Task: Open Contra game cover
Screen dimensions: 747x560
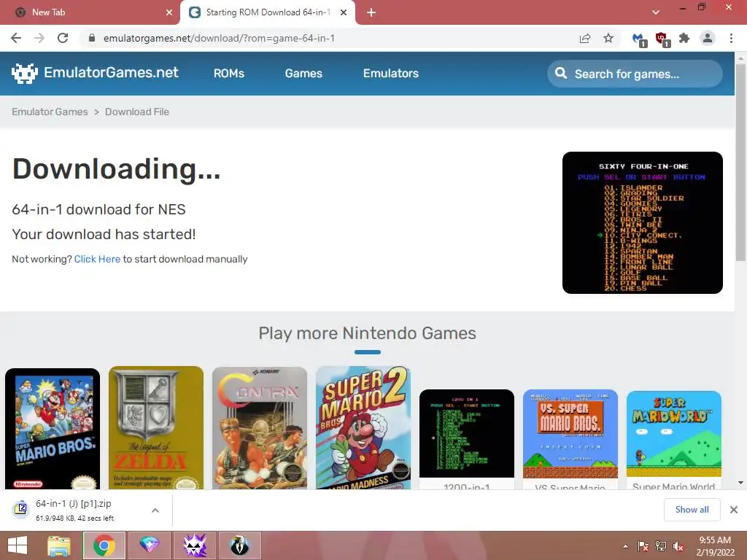Action: (x=260, y=428)
